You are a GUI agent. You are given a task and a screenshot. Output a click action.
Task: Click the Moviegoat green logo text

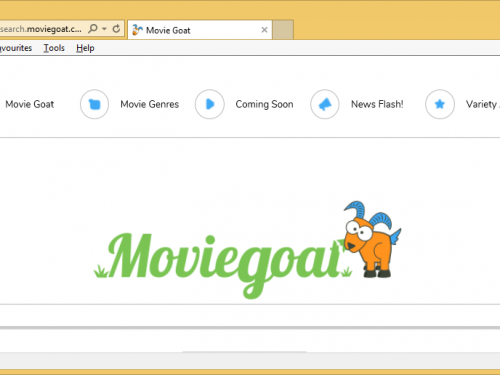point(223,265)
